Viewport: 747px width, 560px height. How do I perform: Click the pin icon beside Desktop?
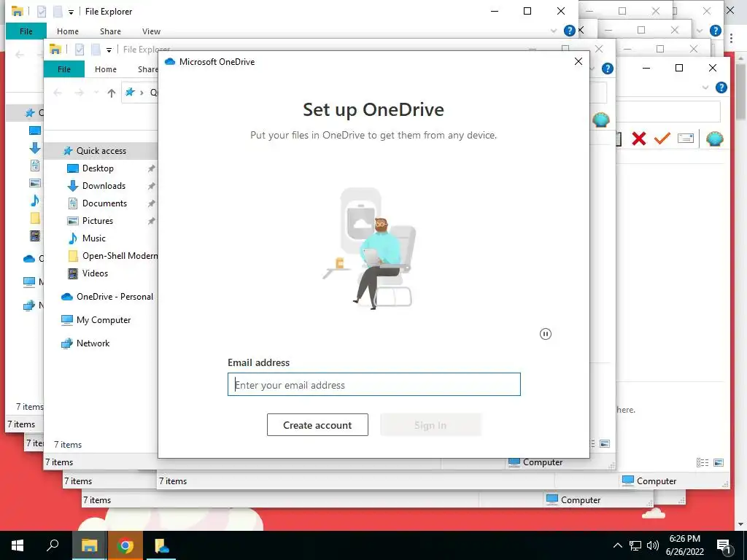coord(152,168)
